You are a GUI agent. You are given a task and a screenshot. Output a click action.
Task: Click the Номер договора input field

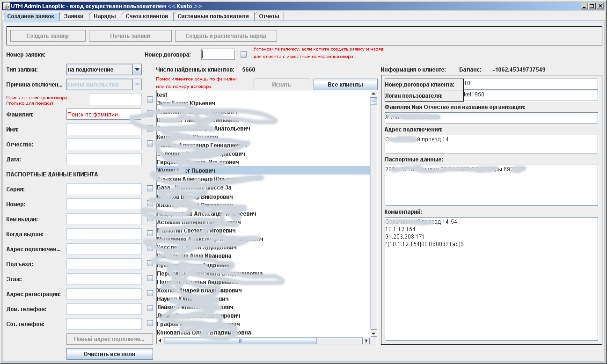[218, 54]
